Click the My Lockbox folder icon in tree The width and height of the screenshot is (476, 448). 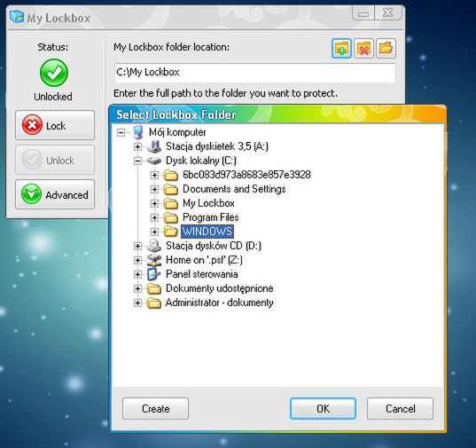click(x=171, y=203)
